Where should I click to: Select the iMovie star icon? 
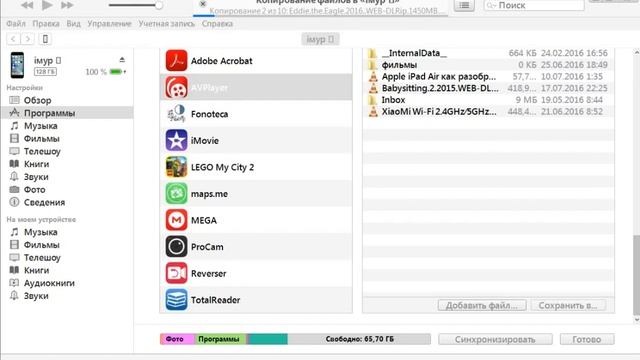176,140
